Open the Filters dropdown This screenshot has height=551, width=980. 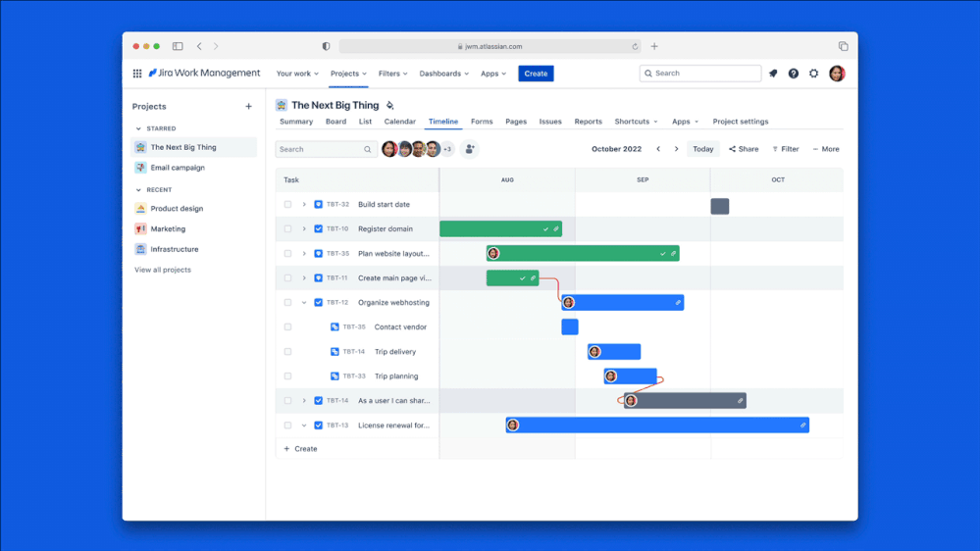[392, 74]
